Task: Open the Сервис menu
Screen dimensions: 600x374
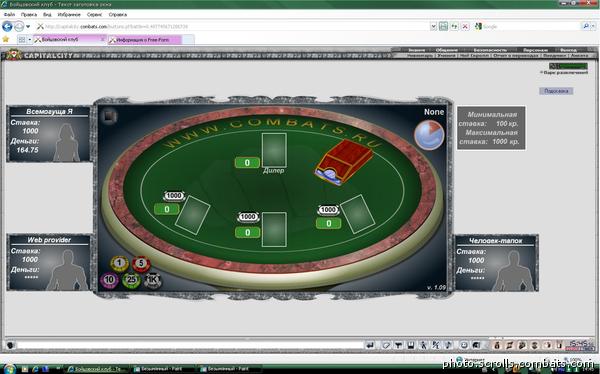Action: point(94,15)
